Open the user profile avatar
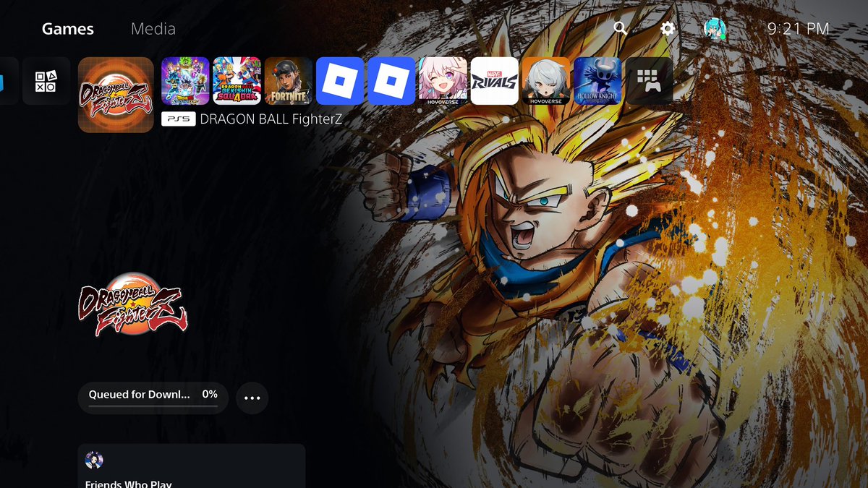The height and width of the screenshot is (488, 868). [x=715, y=28]
